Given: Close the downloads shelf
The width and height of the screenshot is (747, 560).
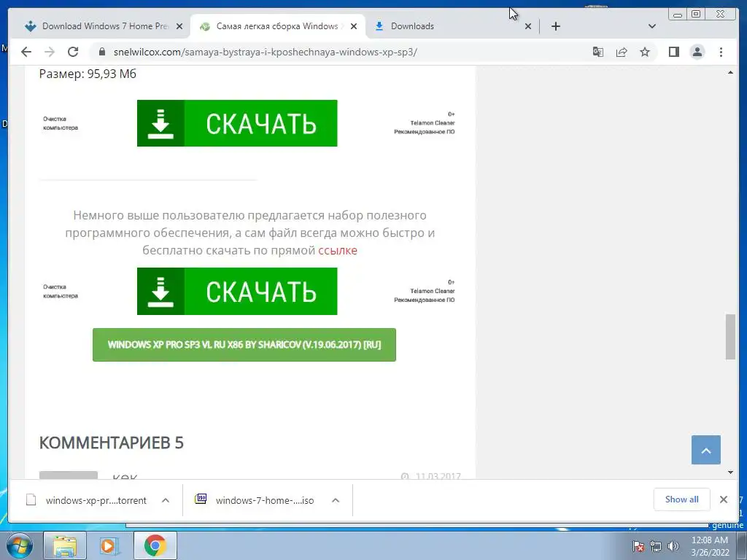Looking at the screenshot, I should click(724, 499).
